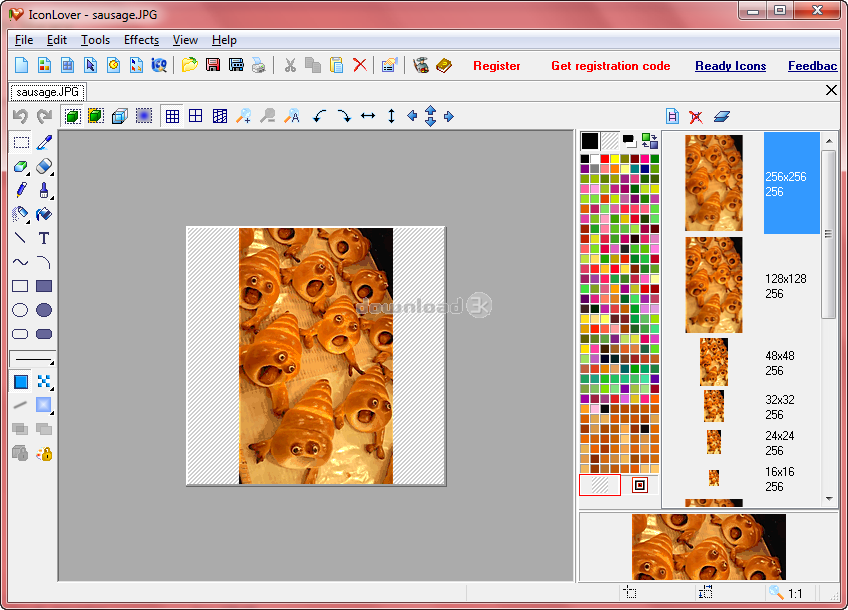Image resolution: width=848 pixels, height=610 pixels.
Task: Pick the Pencil drawing tool
Action: pyautogui.click(x=20, y=190)
